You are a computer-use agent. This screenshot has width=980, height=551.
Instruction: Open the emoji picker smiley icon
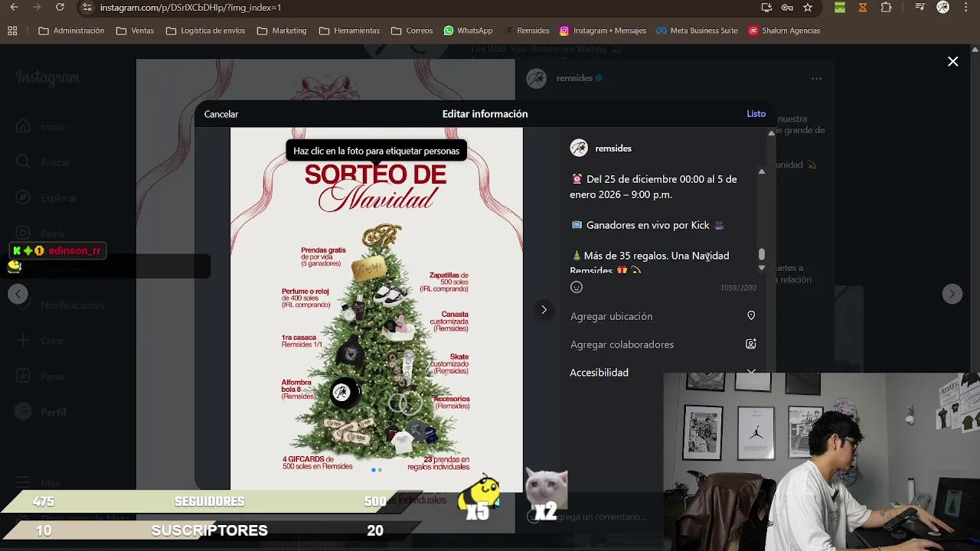pyautogui.click(x=577, y=287)
